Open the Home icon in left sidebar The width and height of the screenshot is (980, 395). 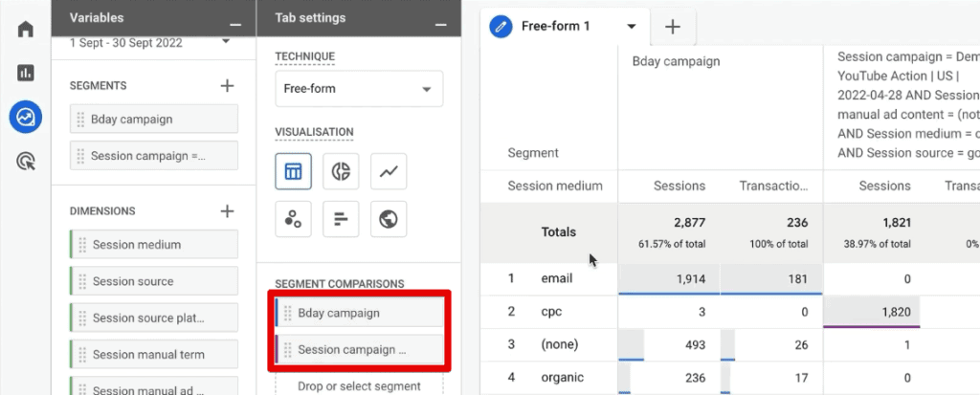tap(25, 30)
